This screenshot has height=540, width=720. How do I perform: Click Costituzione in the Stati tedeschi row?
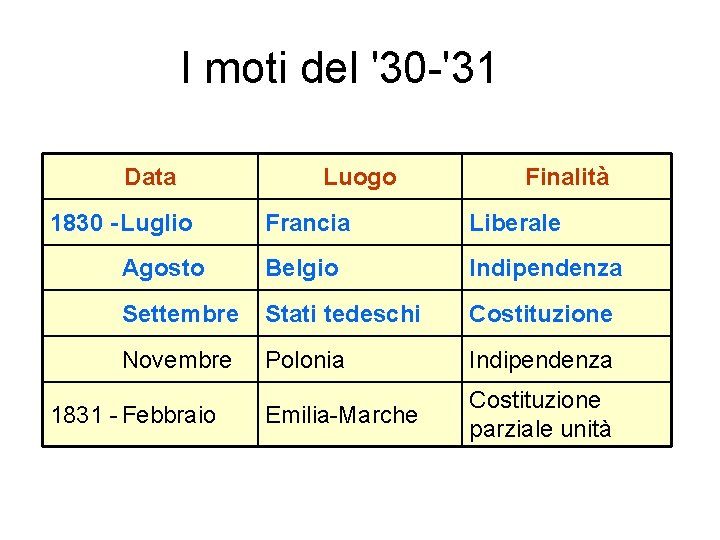pyautogui.click(x=541, y=314)
